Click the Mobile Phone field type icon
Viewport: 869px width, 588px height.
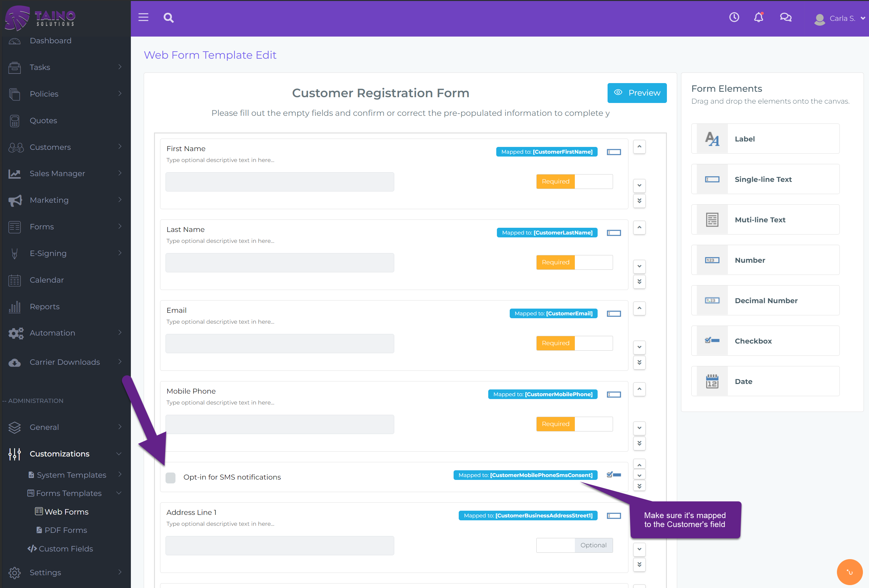tap(614, 394)
